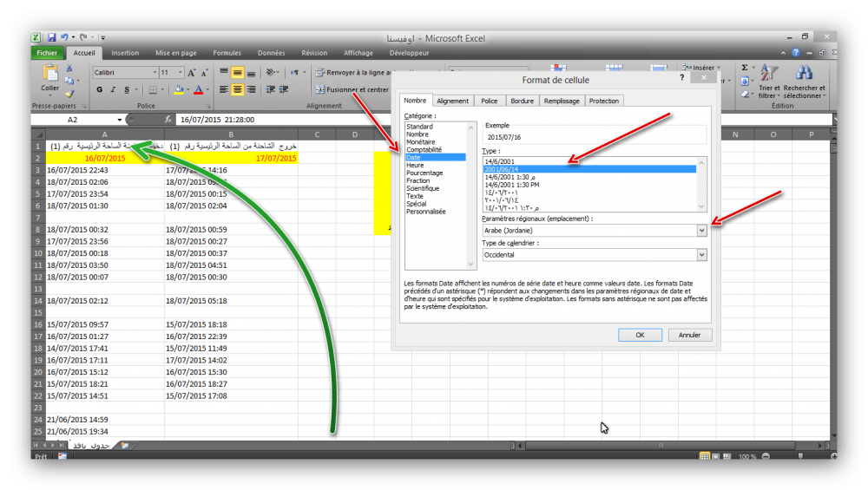868x490 pixels.
Task: Select category Personnalisée in list
Action: click(425, 212)
